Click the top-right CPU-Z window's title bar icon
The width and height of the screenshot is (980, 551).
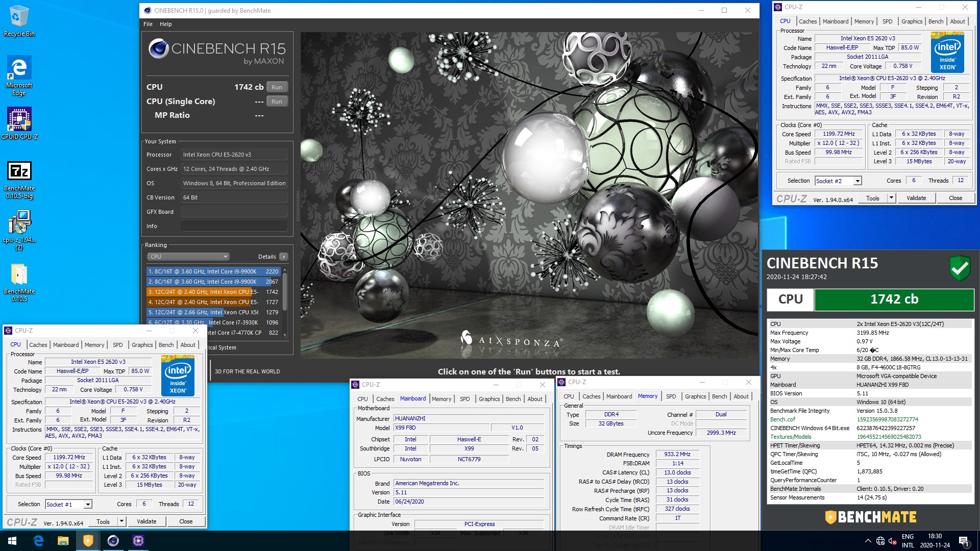(x=778, y=7)
